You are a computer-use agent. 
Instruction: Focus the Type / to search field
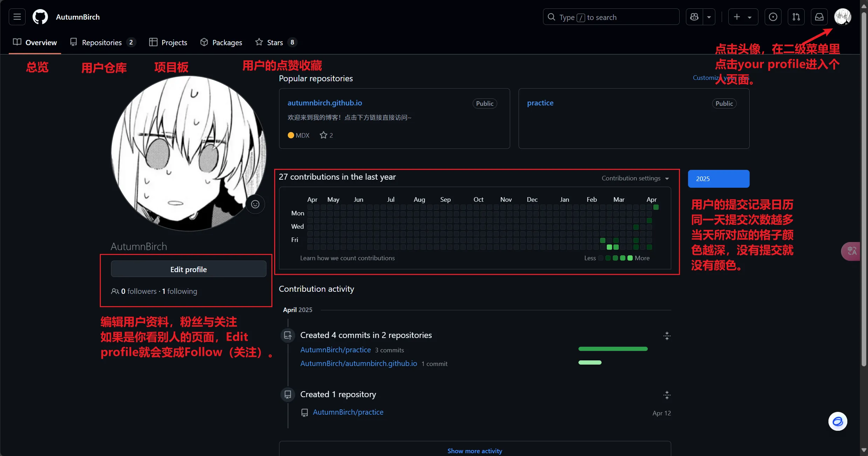[611, 17]
